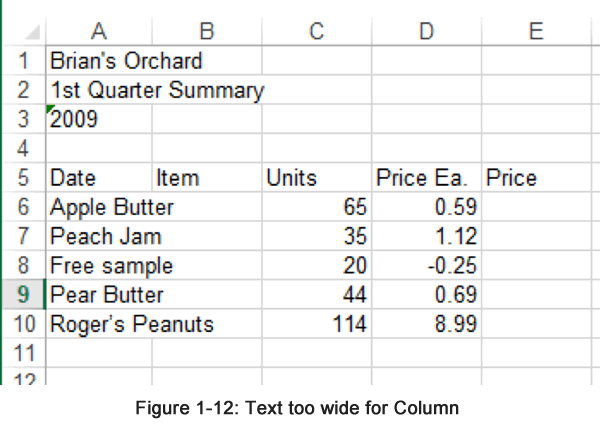600x434 pixels.
Task: Select the column A header
Action: coord(99,32)
